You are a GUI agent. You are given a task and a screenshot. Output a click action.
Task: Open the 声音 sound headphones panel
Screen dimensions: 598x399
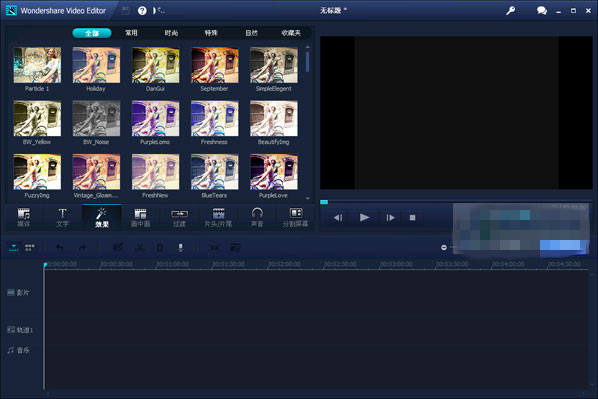(257, 217)
